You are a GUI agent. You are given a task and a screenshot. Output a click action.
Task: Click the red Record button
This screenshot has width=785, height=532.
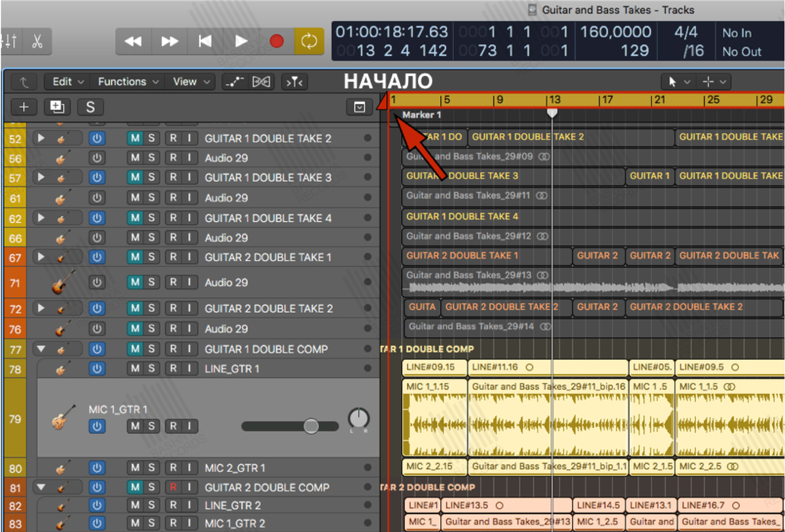pos(277,42)
